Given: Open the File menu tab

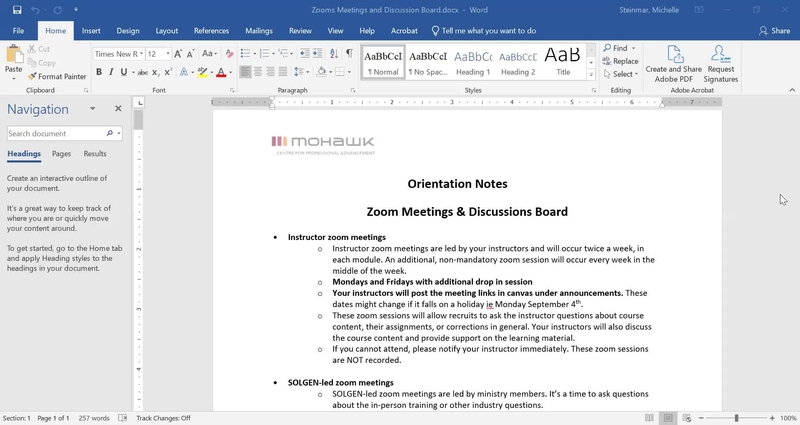Looking at the screenshot, I should point(18,31).
